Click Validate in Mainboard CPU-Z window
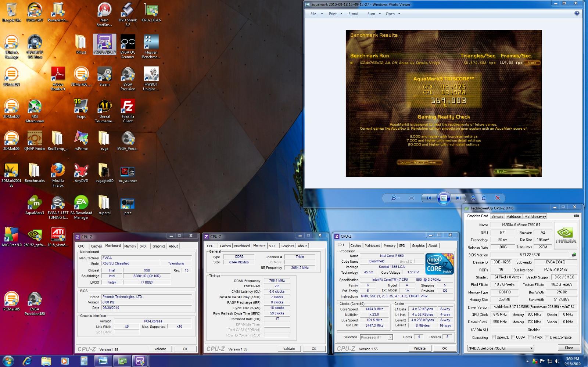This screenshot has width=588, height=367. tap(160, 349)
